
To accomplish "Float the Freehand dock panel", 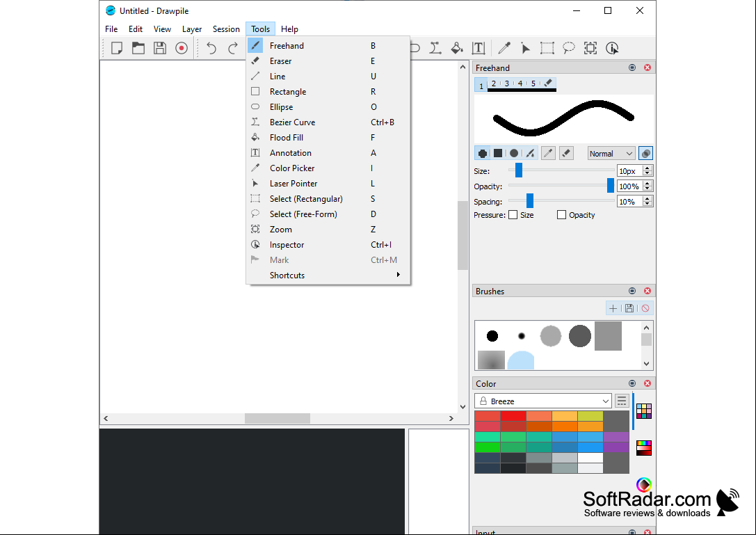I will click(632, 67).
